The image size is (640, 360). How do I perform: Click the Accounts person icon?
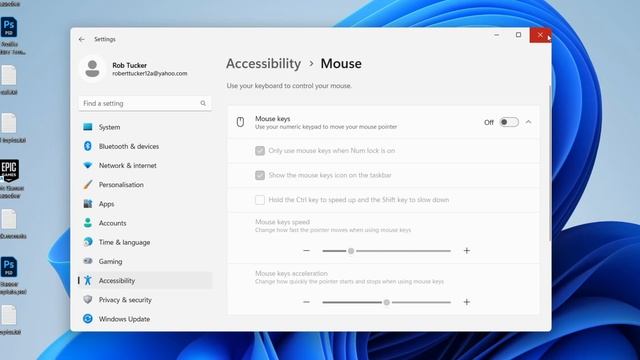[x=88, y=222]
